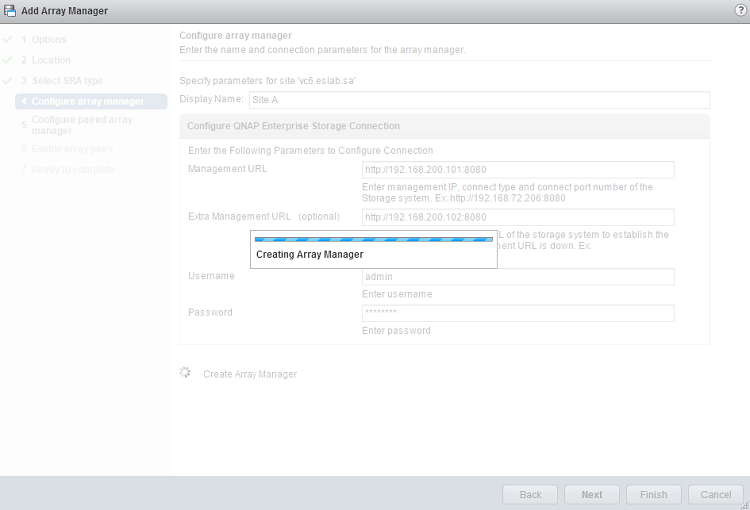Click the green checkmark next to Options
The width and height of the screenshot is (750, 510).
8,40
